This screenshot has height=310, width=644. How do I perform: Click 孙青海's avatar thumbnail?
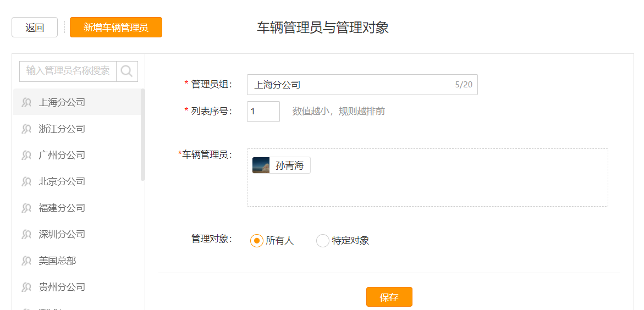coord(261,165)
